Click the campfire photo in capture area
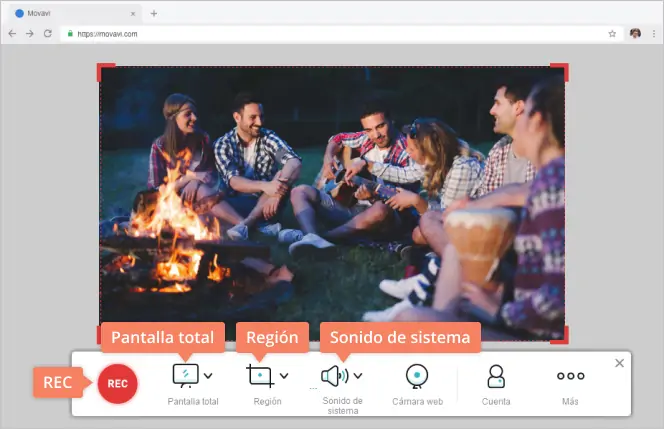 (332, 203)
